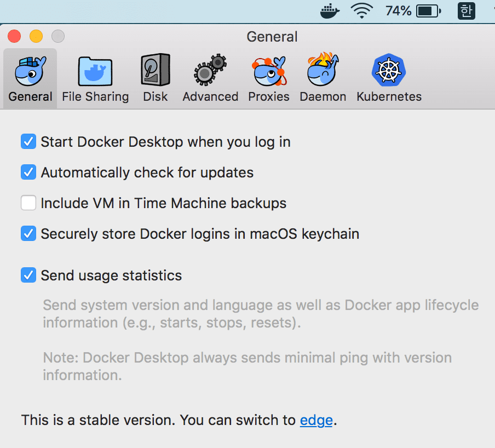Click the edge link to switch versions
495x448 pixels.
pyautogui.click(x=316, y=420)
